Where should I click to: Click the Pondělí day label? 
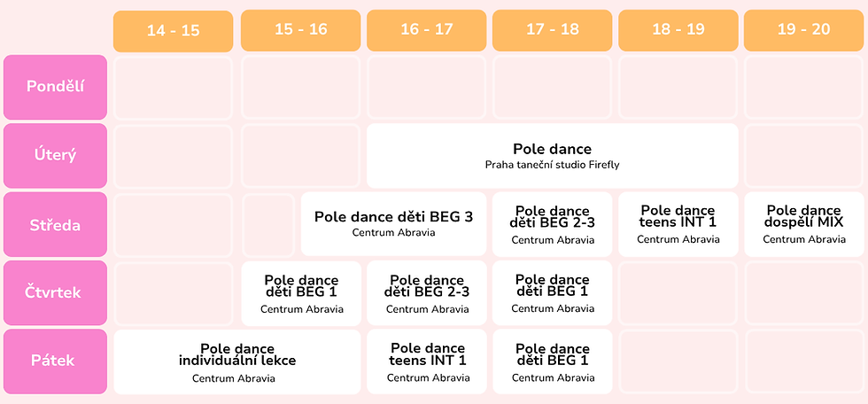[x=55, y=87]
